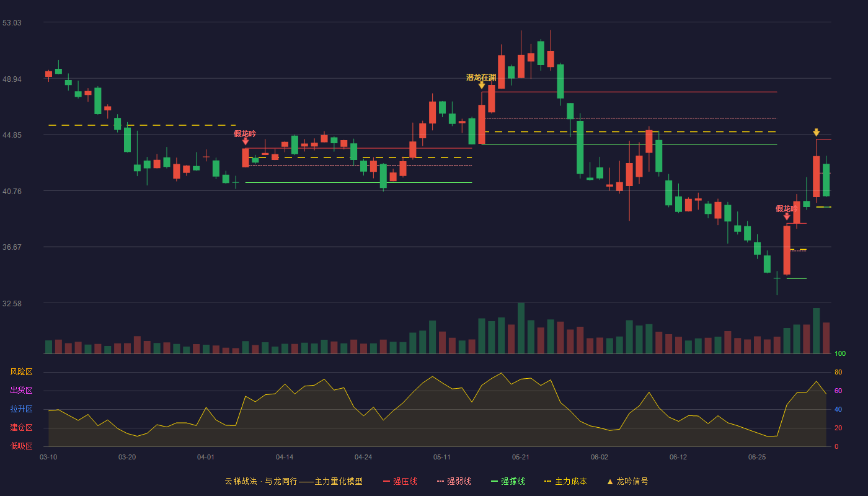The height and width of the screenshot is (496, 868).
Task: Click the 06-25 date label
Action: [x=757, y=457]
